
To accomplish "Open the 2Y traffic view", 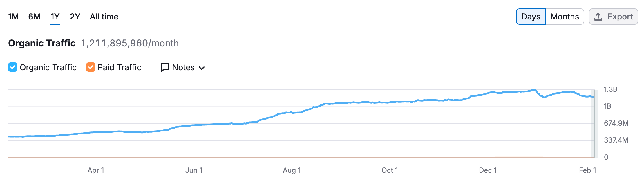I will [75, 17].
